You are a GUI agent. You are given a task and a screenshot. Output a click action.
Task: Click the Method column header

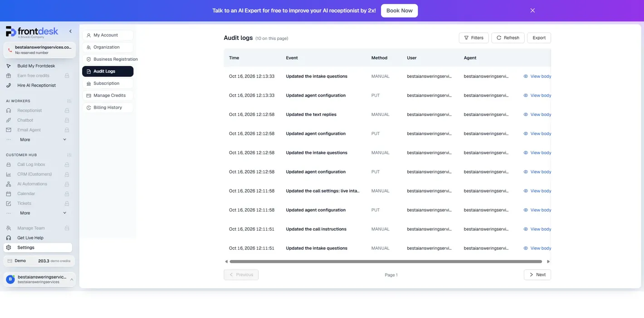[379, 58]
